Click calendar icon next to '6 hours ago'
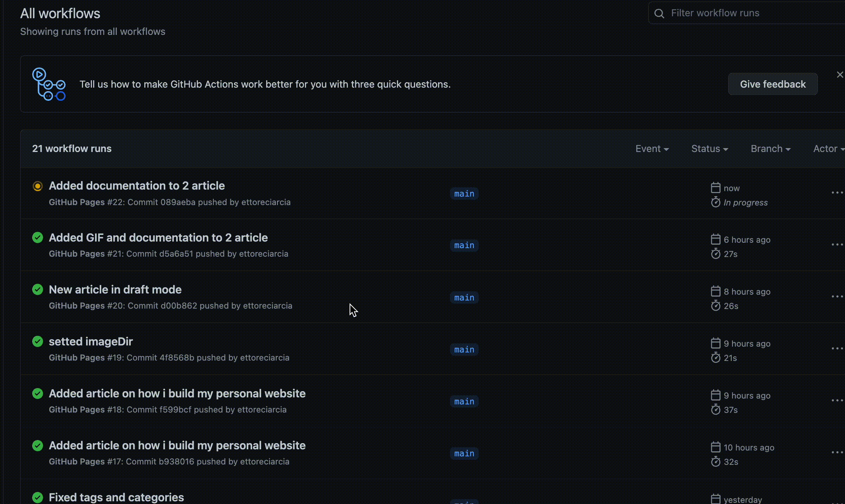The image size is (845, 504). point(716,239)
